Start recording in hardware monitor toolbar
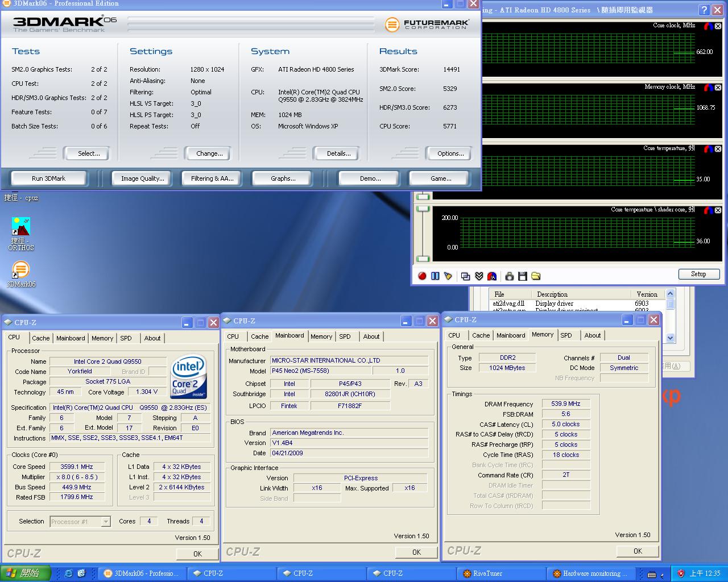The image size is (728, 582). (x=422, y=276)
